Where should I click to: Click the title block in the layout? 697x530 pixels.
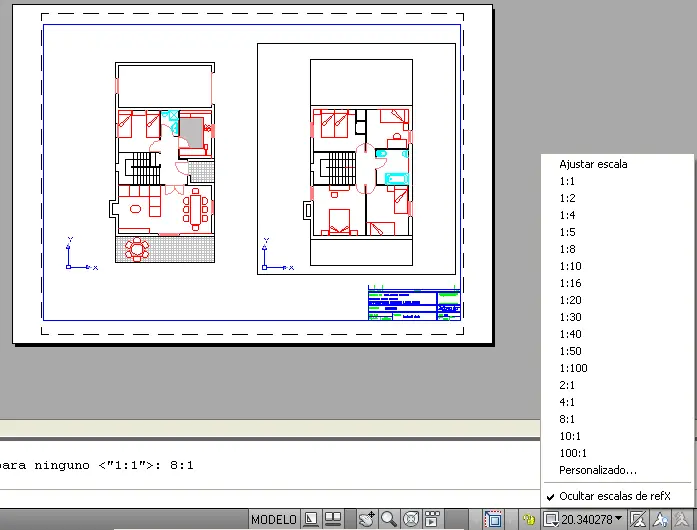[x=414, y=304]
